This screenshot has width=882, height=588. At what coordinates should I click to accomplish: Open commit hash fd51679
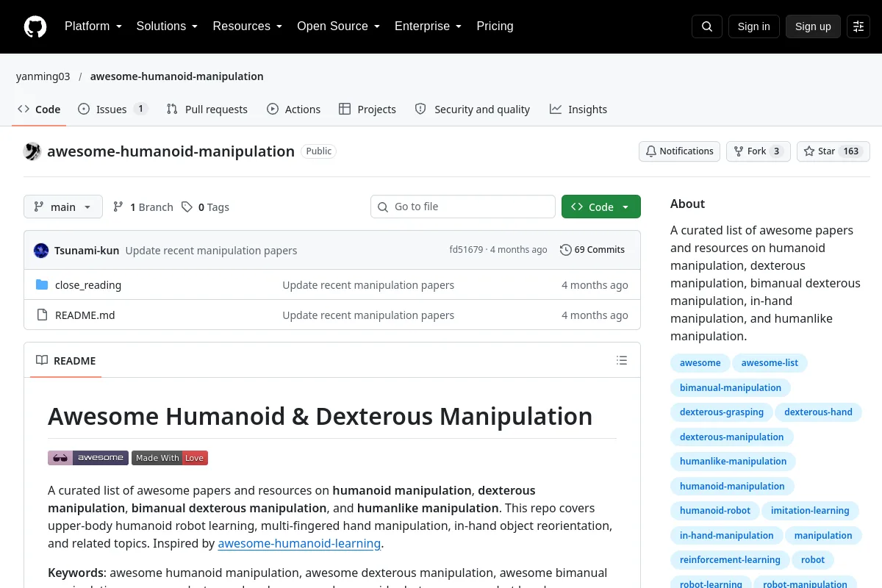466,250
